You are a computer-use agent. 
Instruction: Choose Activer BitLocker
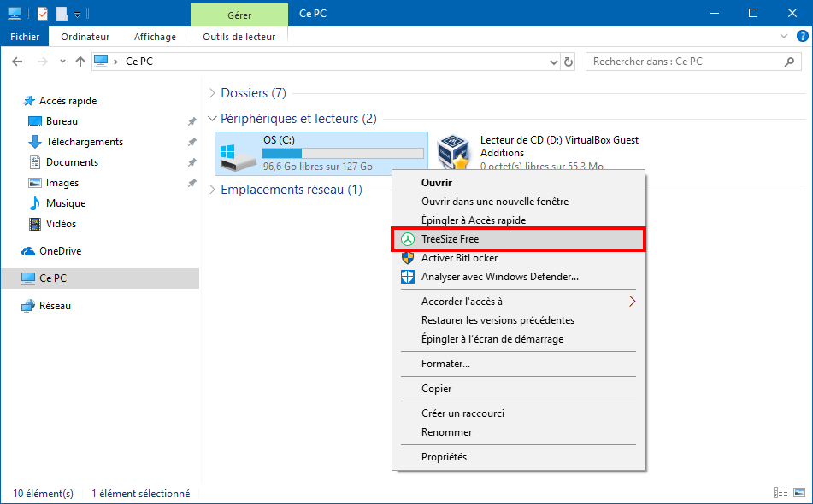click(518, 258)
